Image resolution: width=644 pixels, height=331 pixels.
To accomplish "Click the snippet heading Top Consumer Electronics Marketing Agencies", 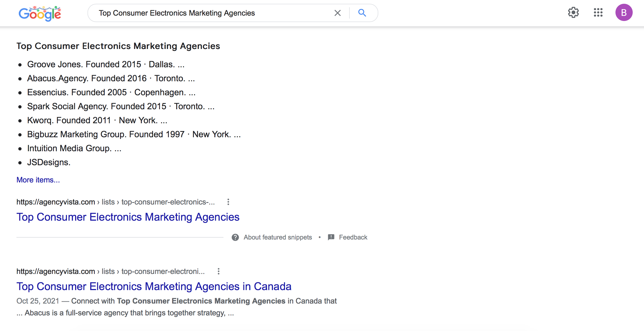I will click(118, 46).
